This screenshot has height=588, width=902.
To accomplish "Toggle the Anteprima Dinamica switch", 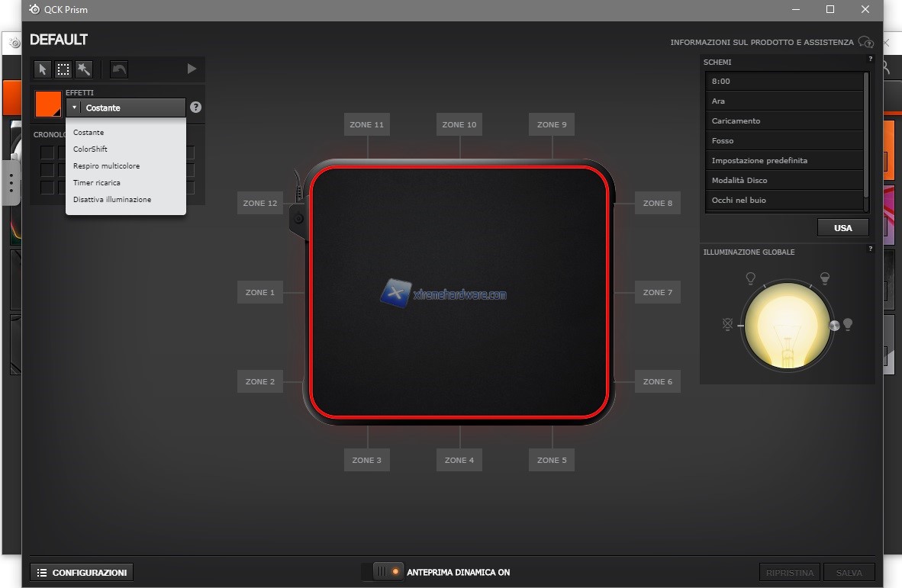I will point(385,571).
